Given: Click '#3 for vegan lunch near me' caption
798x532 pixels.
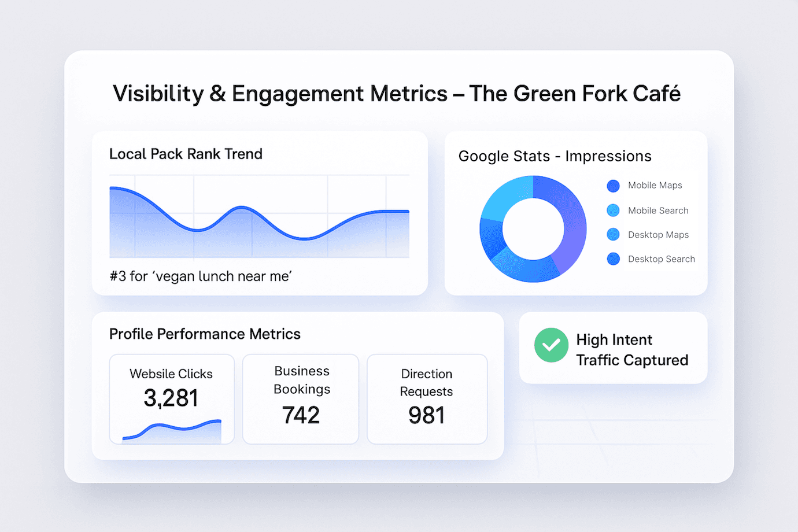Looking at the screenshot, I should point(201,276).
